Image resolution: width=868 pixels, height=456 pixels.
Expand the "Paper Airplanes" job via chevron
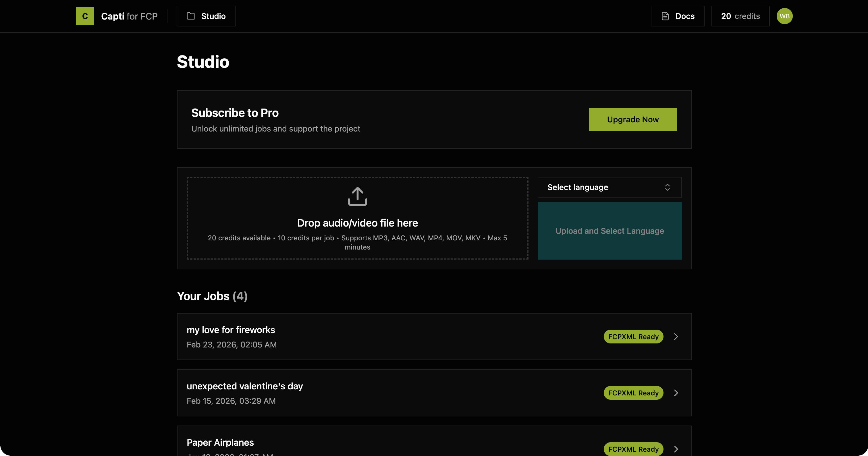point(676,449)
